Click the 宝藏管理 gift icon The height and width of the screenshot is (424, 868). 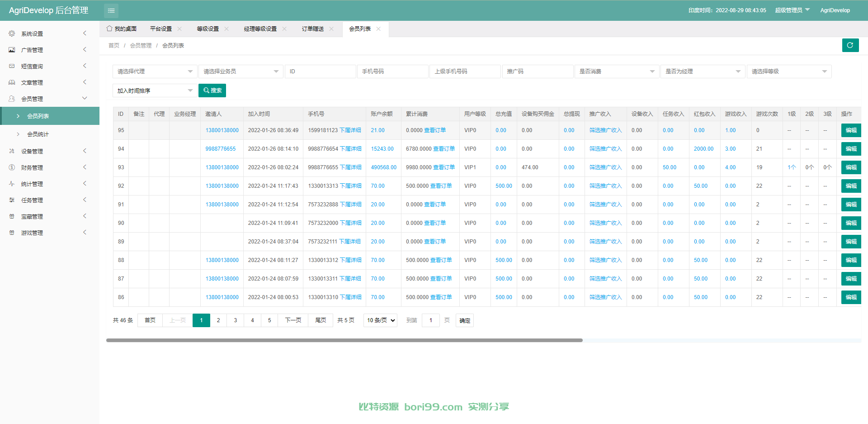pos(12,216)
